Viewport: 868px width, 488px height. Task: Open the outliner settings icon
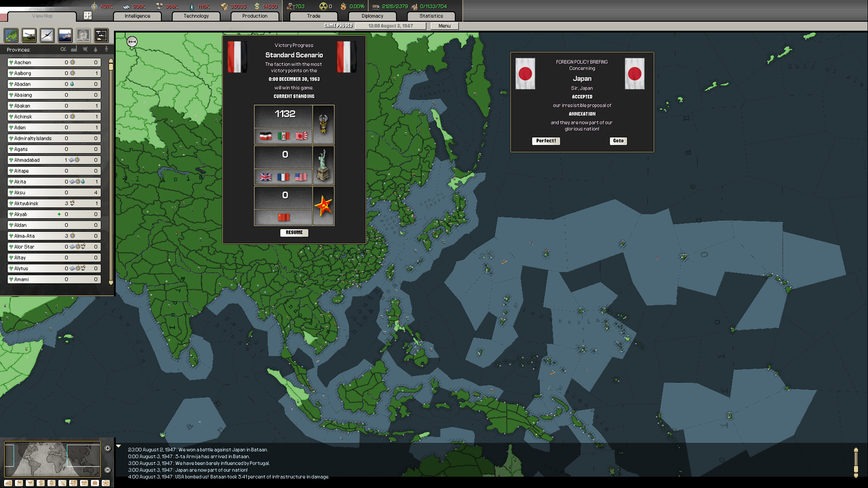[101, 35]
